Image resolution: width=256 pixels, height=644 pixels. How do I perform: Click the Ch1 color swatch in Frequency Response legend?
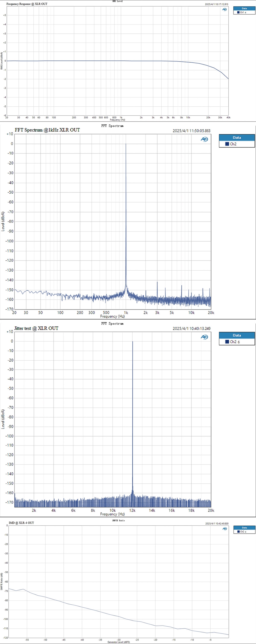[238, 12]
